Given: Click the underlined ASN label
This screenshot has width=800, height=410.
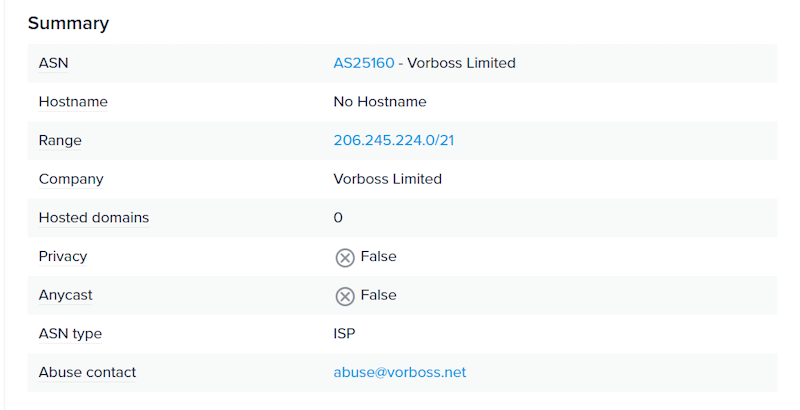Looking at the screenshot, I should point(54,63).
